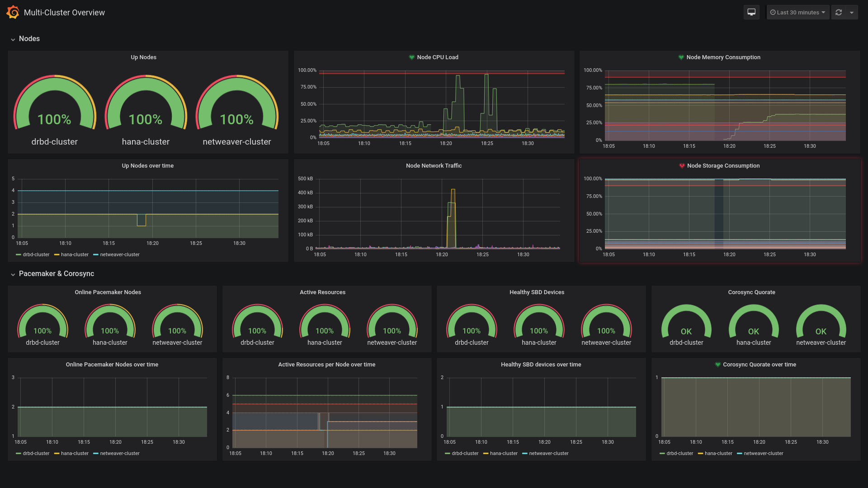Click green heart alert icon on Node CPU Load
Image resolution: width=868 pixels, height=488 pixels.
click(411, 57)
